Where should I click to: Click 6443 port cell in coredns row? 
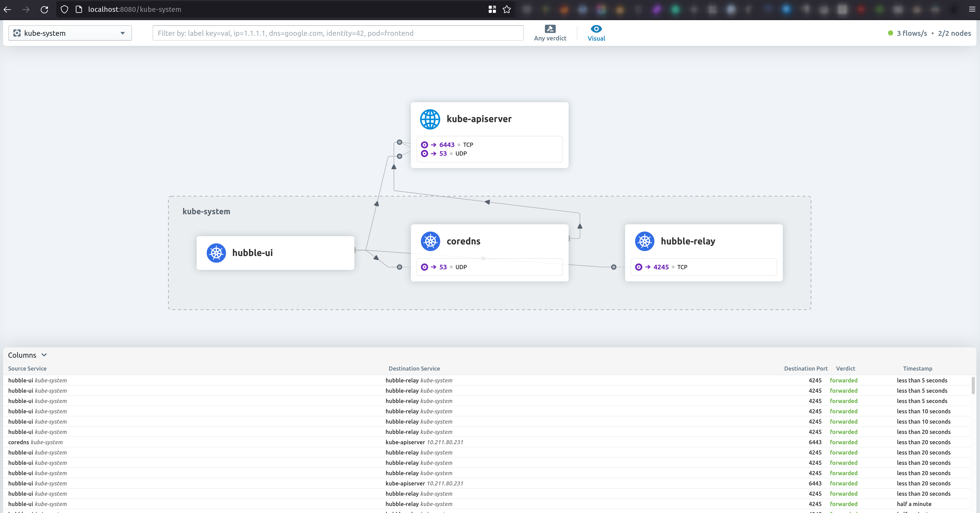click(815, 442)
